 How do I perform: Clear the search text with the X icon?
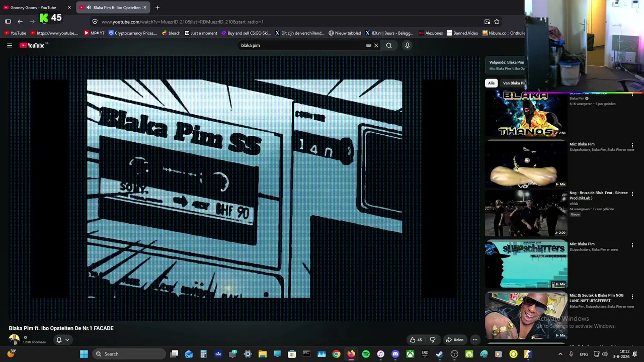tap(376, 45)
